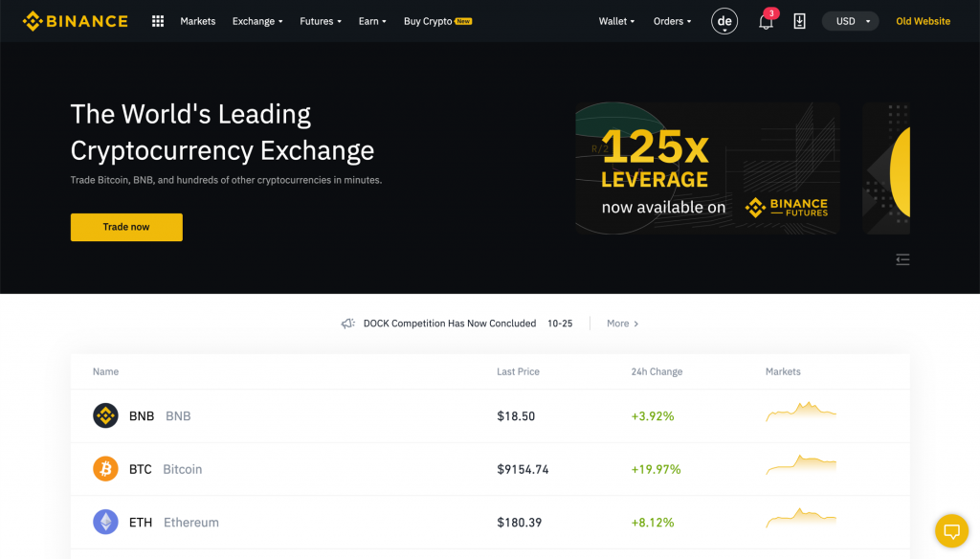The width and height of the screenshot is (980, 559).
Task: Open the live chat support icon
Action: pos(951,531)
